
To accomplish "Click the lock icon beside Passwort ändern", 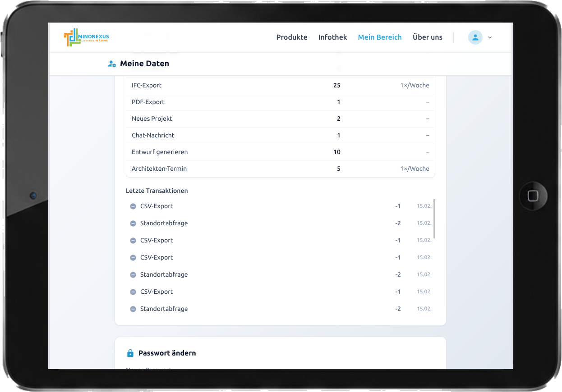I will (x=130, y=353).
